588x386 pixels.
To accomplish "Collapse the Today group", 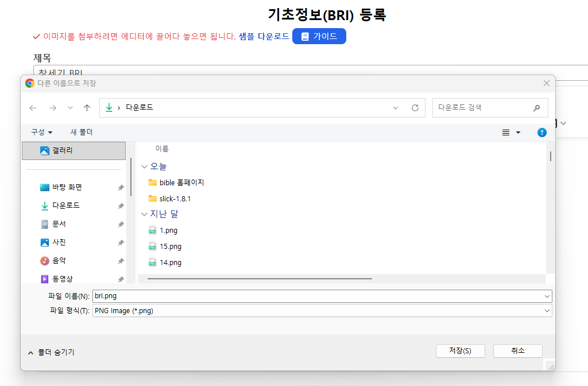I will click(144, 167).
